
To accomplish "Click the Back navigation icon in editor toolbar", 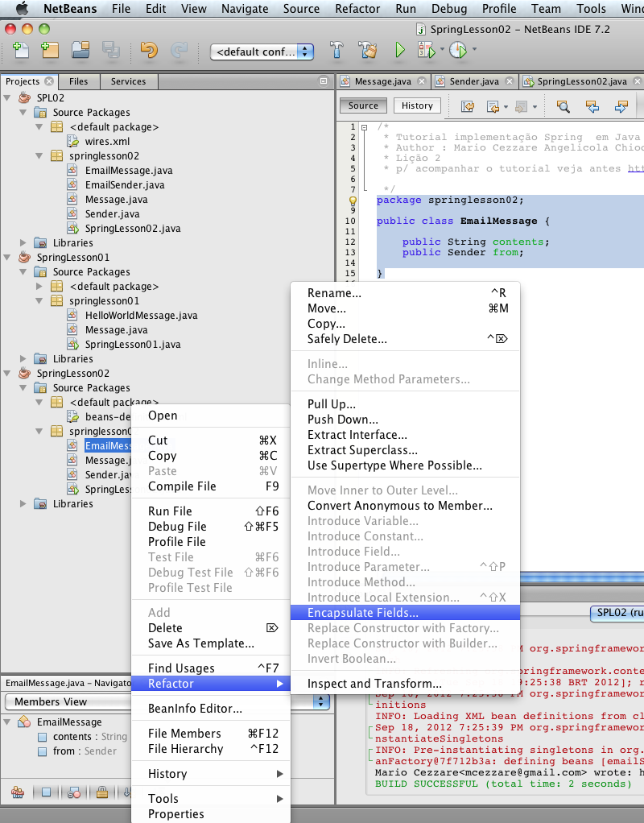I will pyautogui.click(x=493, y=106).
